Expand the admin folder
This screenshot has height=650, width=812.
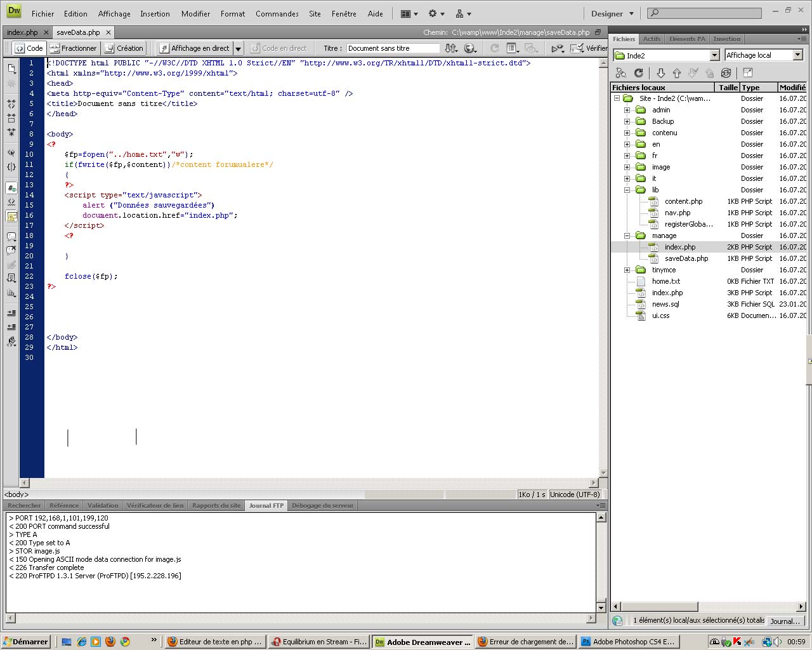(627, 110)
